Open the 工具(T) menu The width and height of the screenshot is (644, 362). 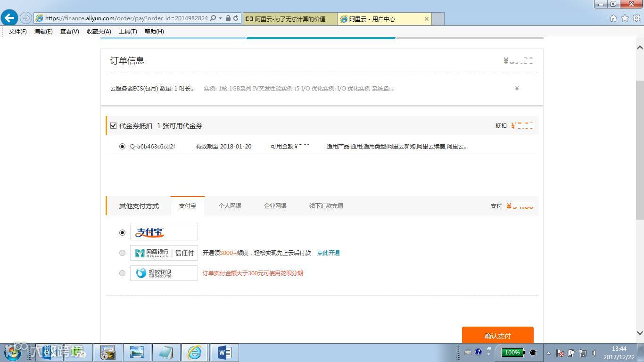coord(128,32)
